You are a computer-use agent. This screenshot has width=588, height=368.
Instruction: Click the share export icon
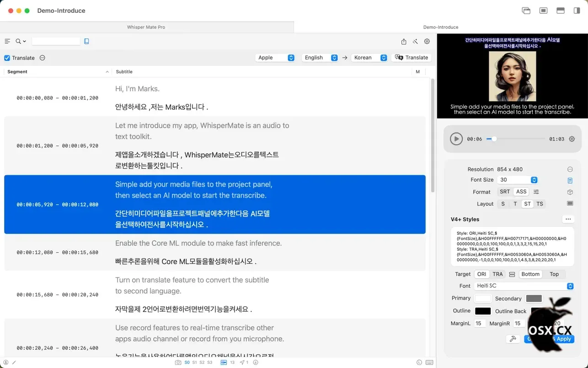[404, 41]
